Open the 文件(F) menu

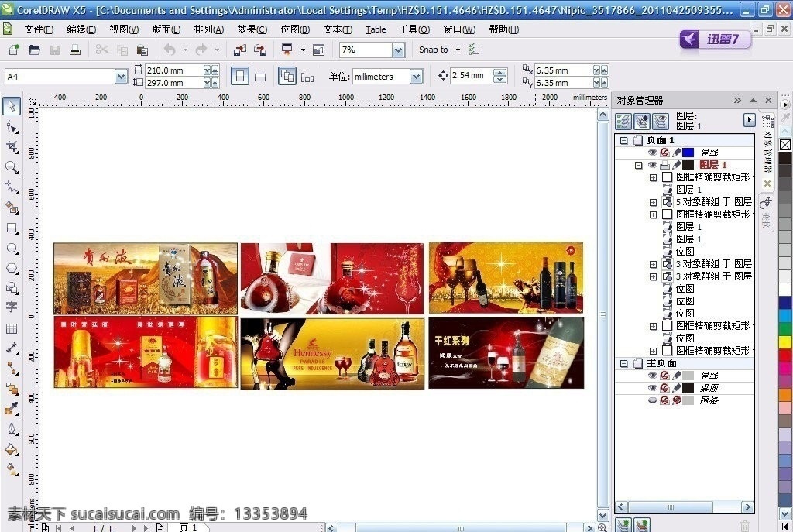[39, 29]
